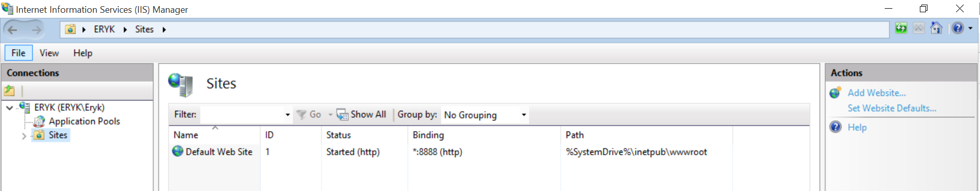Click the Stop icon beside Refresh
The height and width of the screenshot is (191, 980).
pos(918,29)
